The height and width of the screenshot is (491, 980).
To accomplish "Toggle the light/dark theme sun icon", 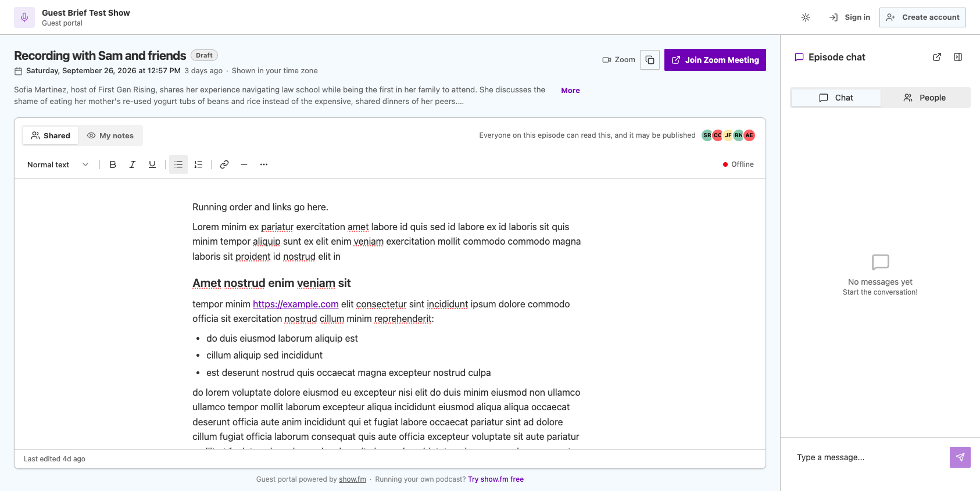I will tap(806, 17).
